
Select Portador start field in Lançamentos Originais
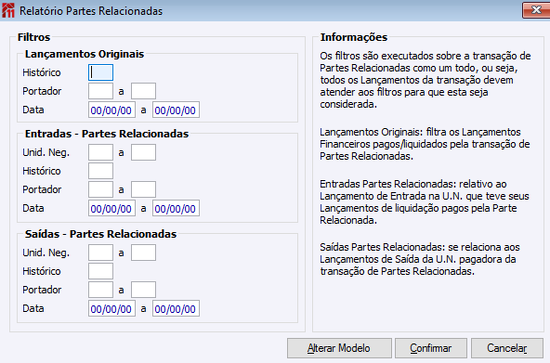(101, 91)
